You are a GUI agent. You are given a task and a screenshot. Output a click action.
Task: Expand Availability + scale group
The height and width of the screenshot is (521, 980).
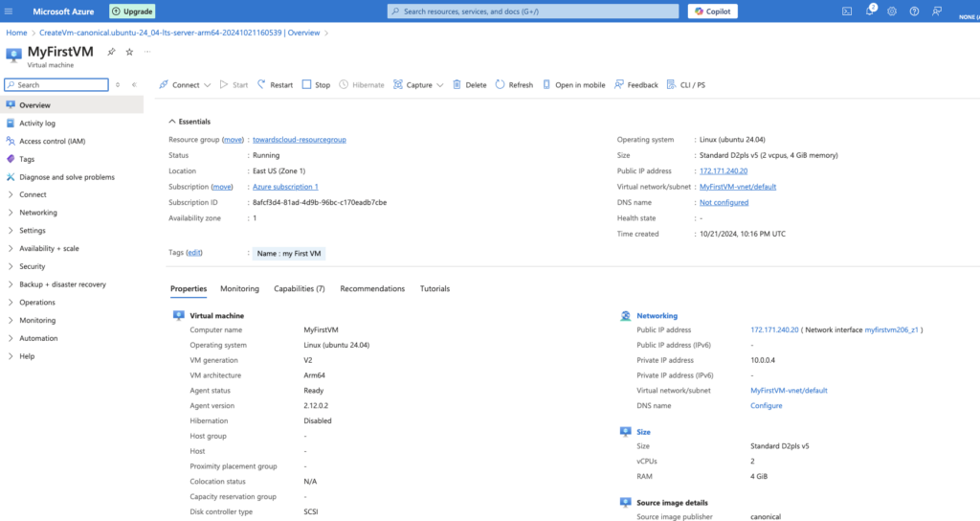pyautogui.click(x=49, y=248)
